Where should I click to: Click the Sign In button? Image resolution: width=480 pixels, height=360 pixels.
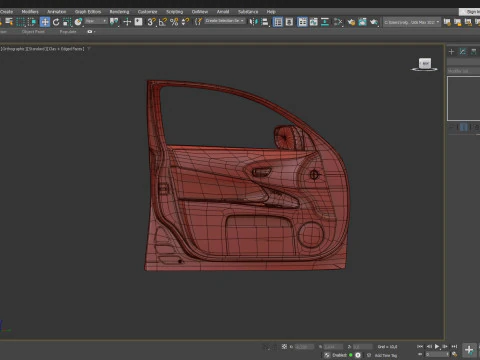pyautogui.click(x=470, y=12)
